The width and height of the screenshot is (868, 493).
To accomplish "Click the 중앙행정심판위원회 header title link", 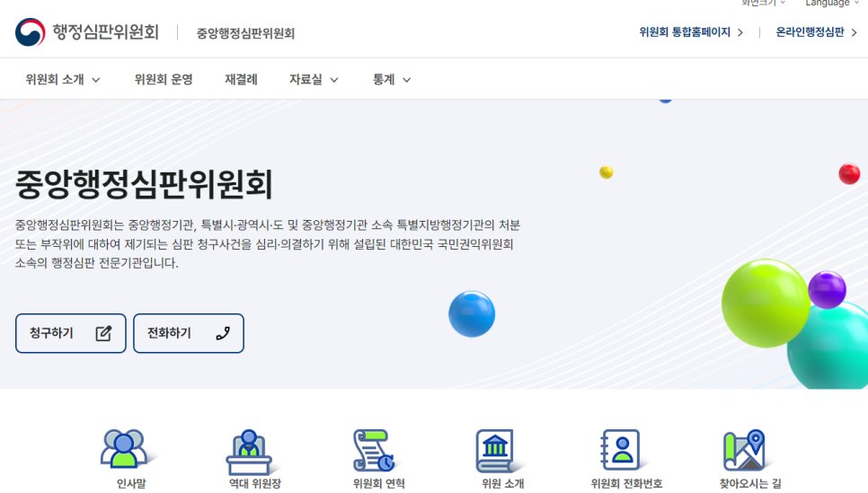I will [245, 33].
